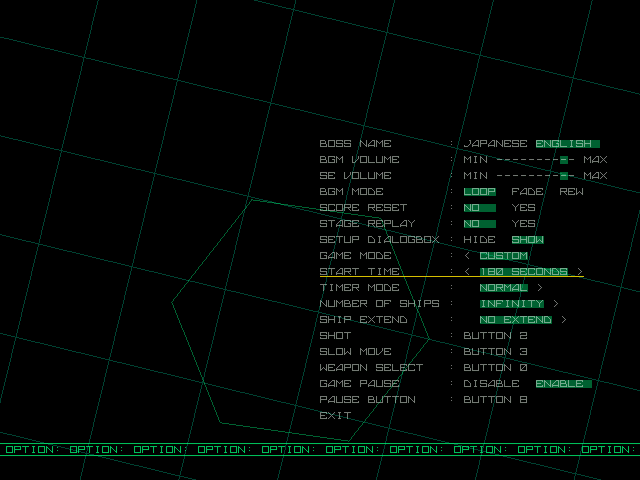Click BUTTON 3 assigned to Slow Move
The height and width of the screenshot is (480, 640).
point(495,352)
